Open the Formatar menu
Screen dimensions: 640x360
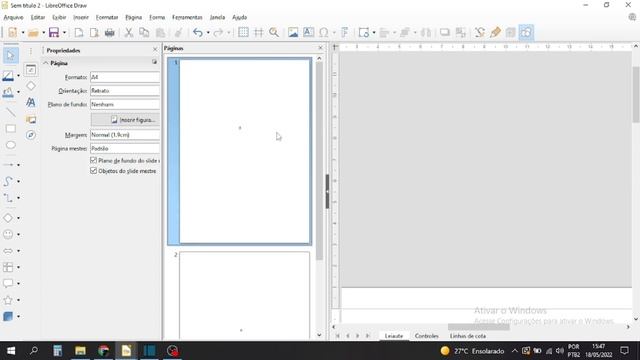click(107, 17)
